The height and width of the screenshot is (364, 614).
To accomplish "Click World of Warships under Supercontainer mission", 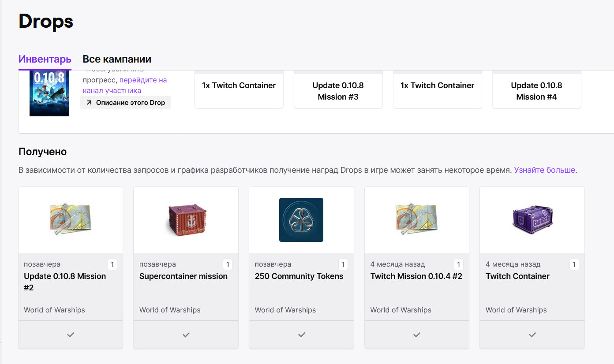I will point(170,310).
